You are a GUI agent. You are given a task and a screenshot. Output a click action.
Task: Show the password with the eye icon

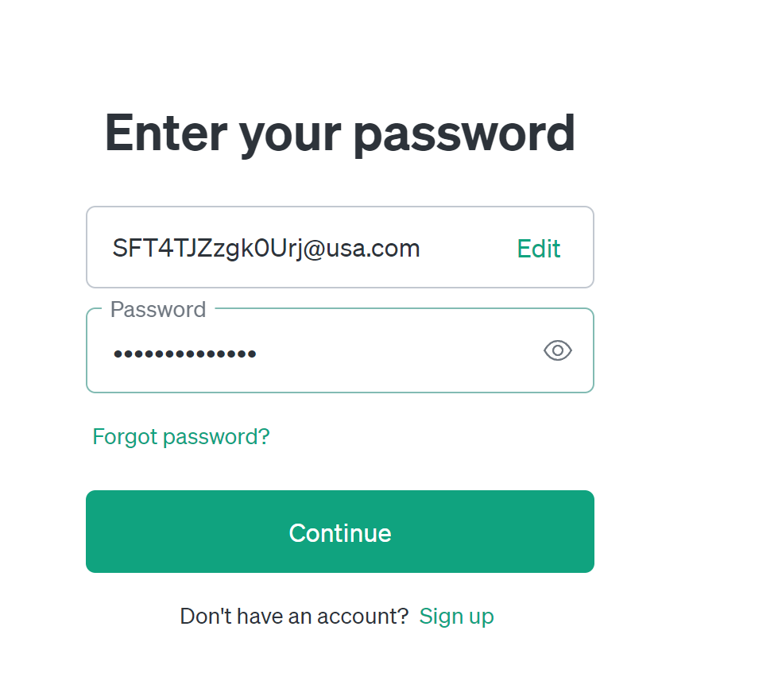558,350
